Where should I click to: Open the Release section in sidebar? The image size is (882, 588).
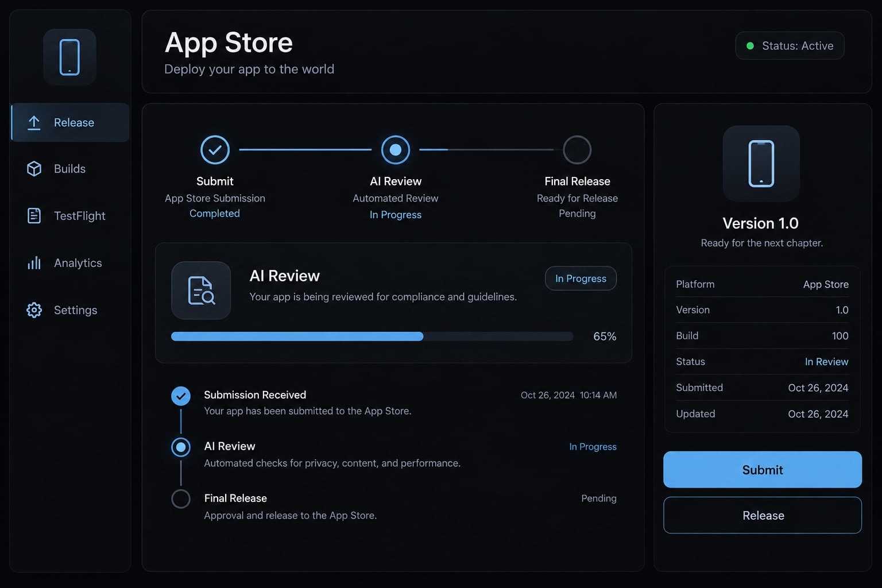pyautogui.click(x=70, y=122)
